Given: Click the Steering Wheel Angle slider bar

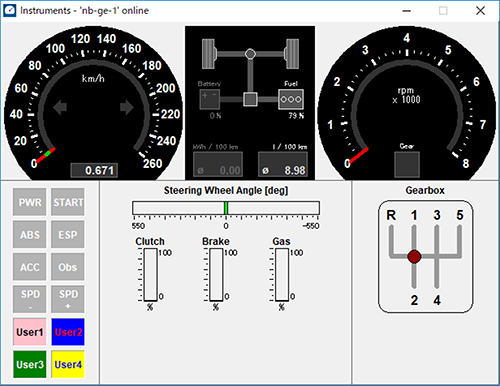Looking at the screenshot, I should coord(226,208).
